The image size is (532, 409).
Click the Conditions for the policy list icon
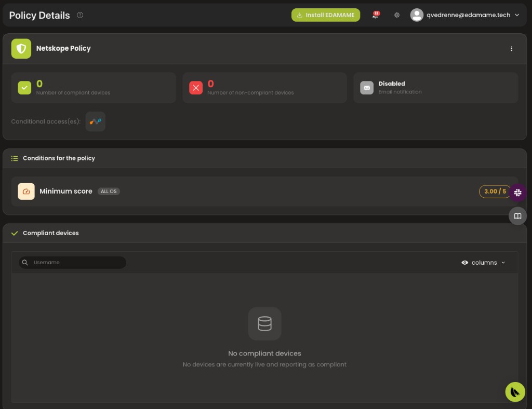coord(15,158)
